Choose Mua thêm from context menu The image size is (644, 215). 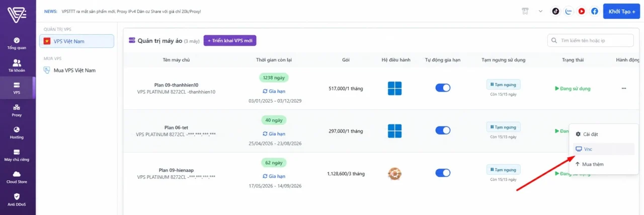click(604, 164)
